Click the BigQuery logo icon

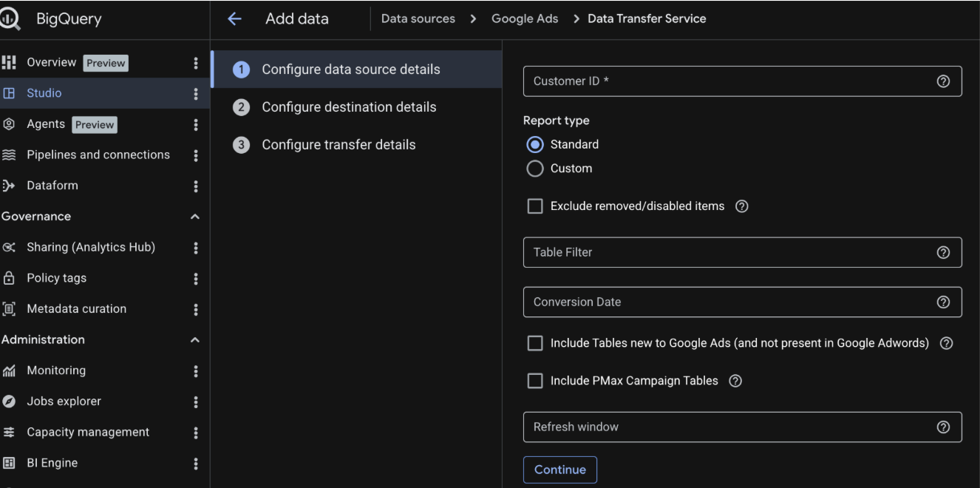(x=9, y=19)
